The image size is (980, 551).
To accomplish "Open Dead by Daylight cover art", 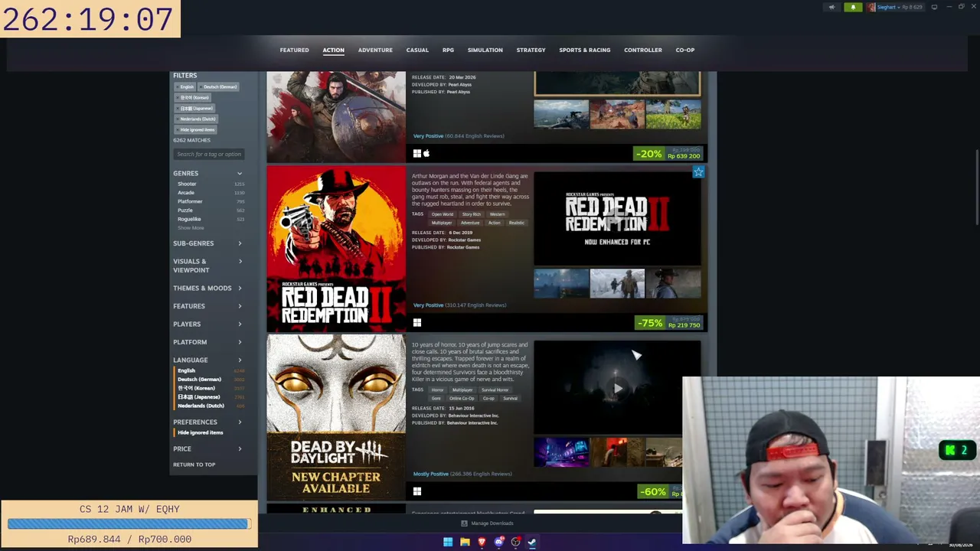I will 336,417.
